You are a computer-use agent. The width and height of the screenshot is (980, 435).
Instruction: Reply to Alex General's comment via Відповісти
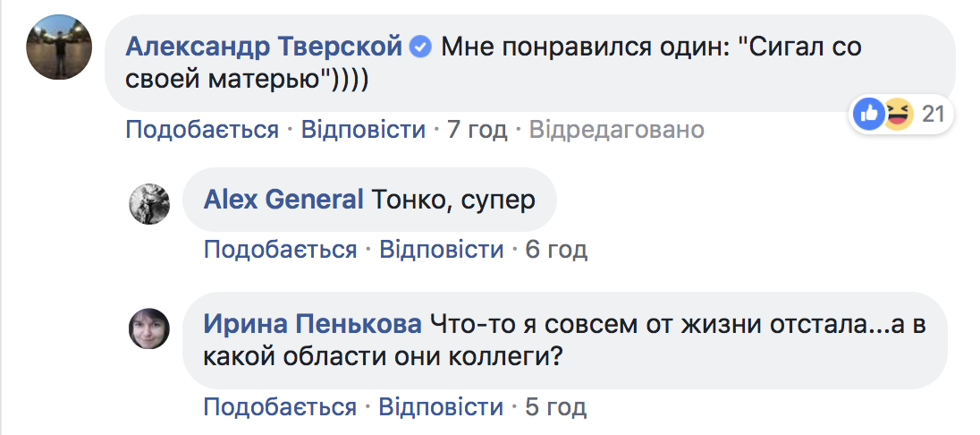(442, 250)
